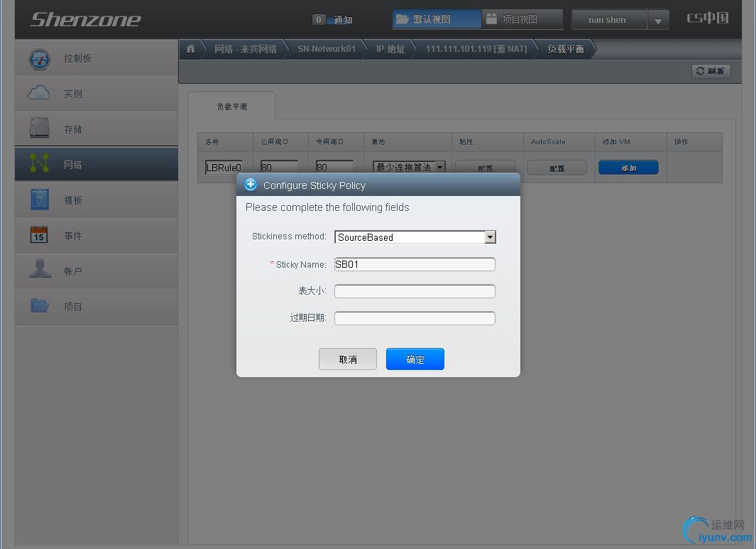Image resolution: width=756 pixels, height=549 pixels.
Task: Open the dashboard gauge icon (控制板)
Action: pyautogui.click(x=40, y=59)
